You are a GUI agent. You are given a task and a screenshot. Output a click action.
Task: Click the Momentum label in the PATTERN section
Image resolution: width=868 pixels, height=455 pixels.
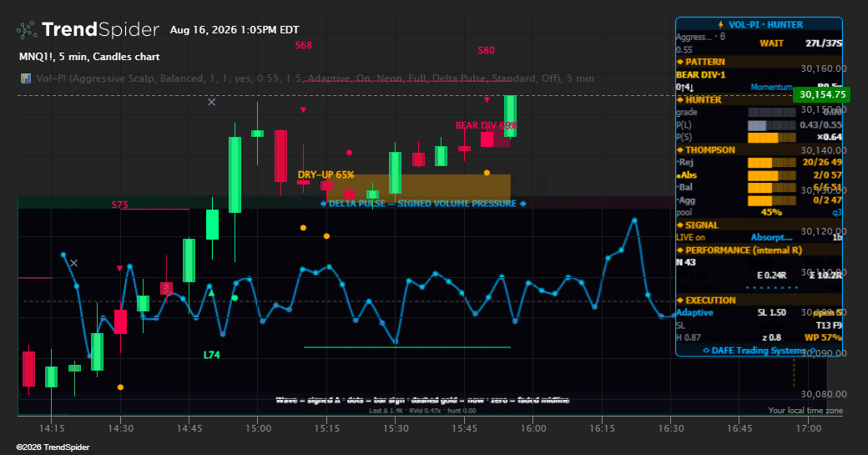coord(772,88)
